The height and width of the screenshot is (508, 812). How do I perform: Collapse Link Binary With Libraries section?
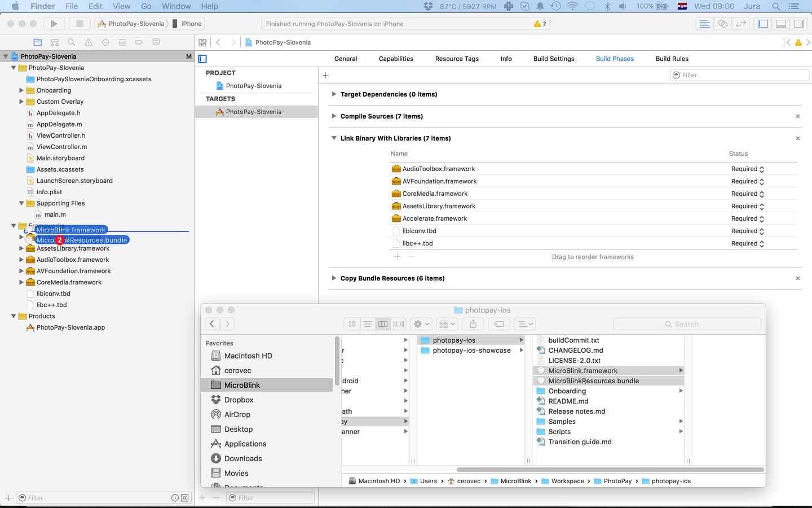pyautogui.click(x=334, y=138)
